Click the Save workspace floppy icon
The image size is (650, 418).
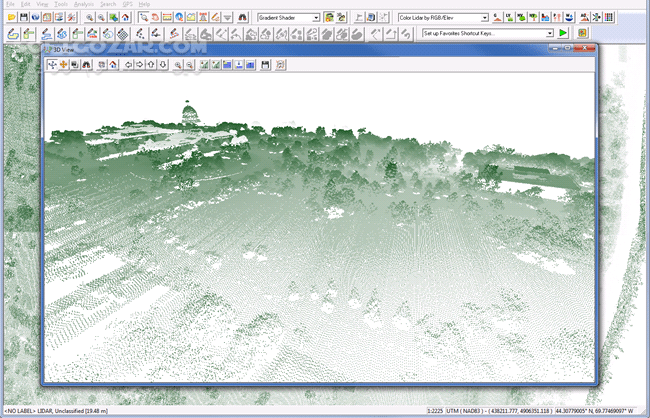[22, 18]
